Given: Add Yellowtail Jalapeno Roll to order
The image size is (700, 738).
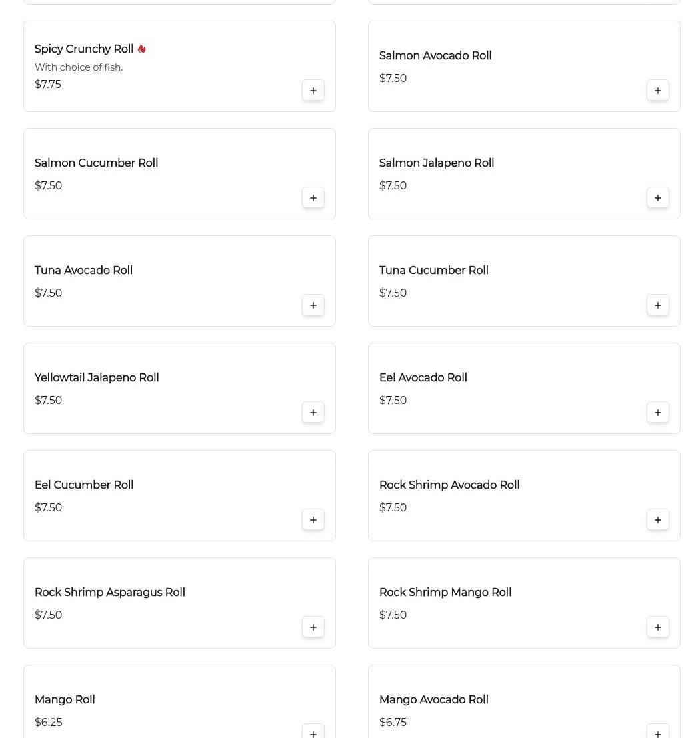Looking at the screenshot, I should pos(313,413).
